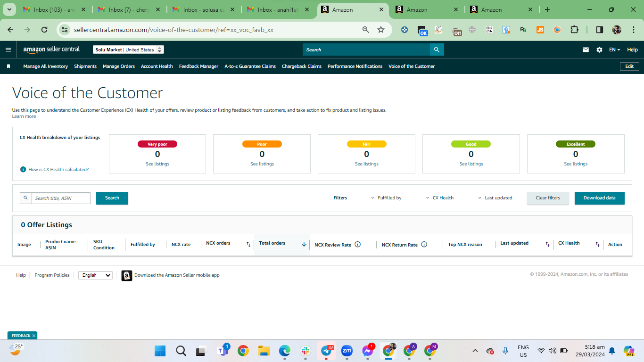
Task: Expand the CX Health filter
Action: (440, 198)
